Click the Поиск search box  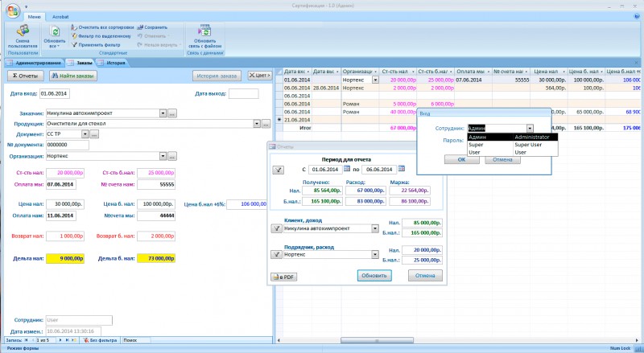(x=136, y=340)
